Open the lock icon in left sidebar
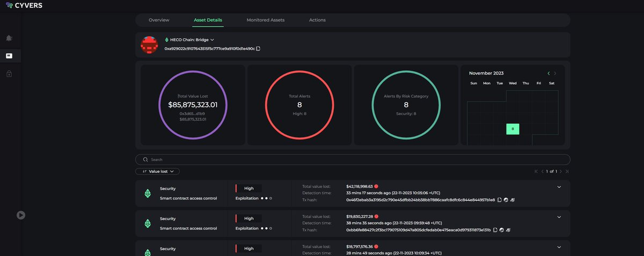 click(x=9, y=74)
